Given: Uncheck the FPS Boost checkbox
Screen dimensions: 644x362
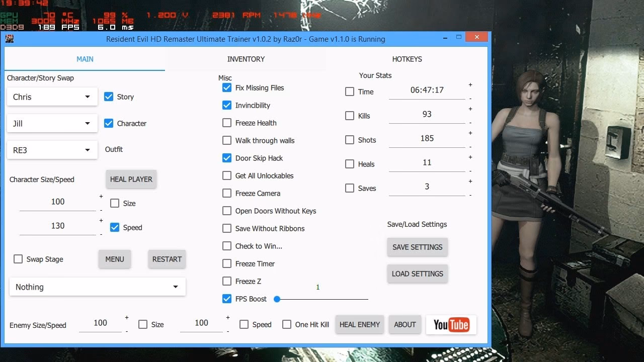Looking at the screenshot, I should click(x=227, y=299).
